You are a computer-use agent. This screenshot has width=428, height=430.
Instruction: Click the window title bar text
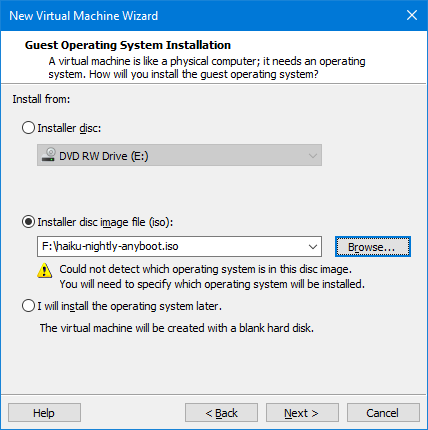pos(83,16)
